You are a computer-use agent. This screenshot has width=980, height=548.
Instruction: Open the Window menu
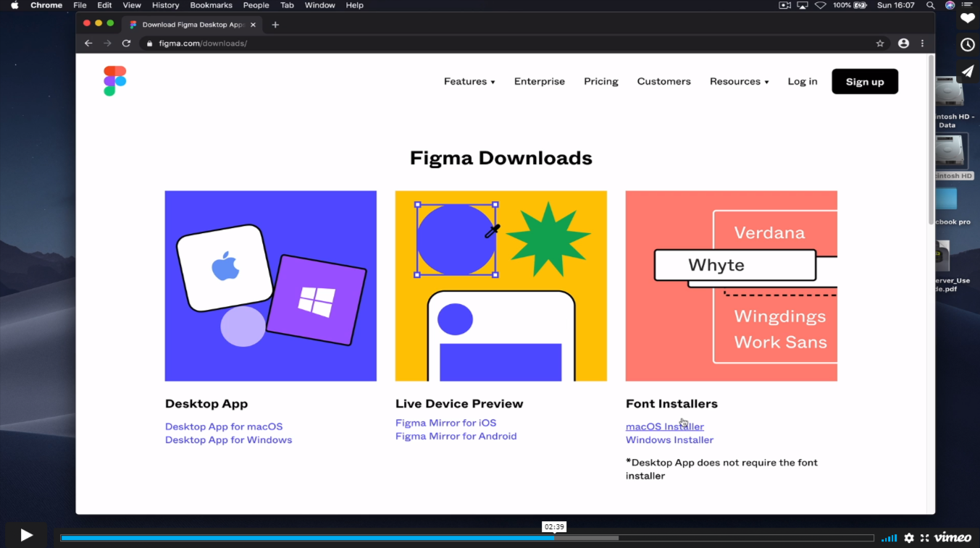(319, 5)
